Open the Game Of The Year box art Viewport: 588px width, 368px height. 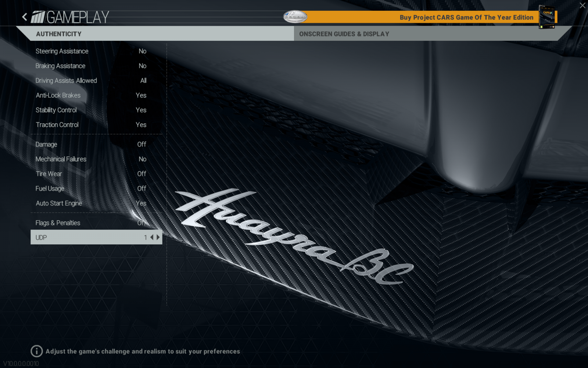point(547,17)
